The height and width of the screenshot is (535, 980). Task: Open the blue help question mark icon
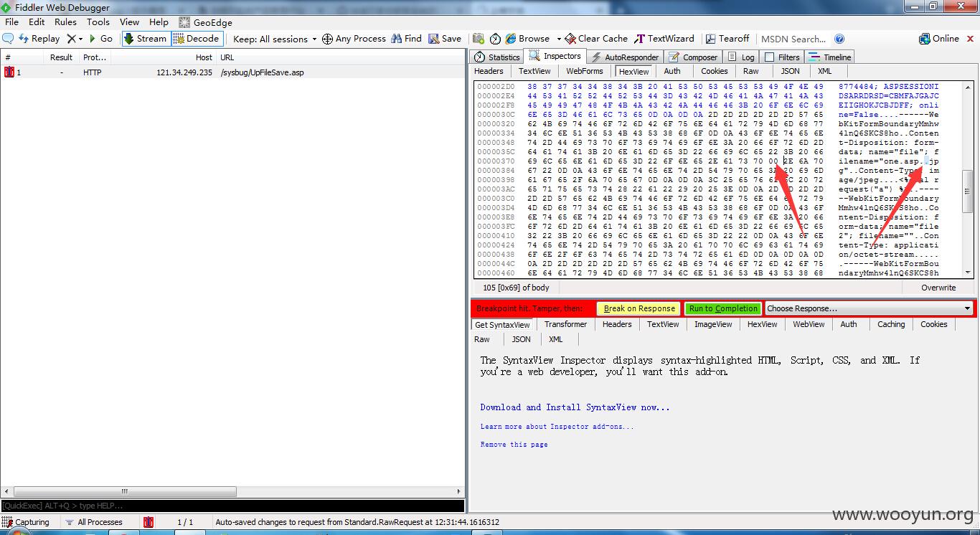(839, 39)
